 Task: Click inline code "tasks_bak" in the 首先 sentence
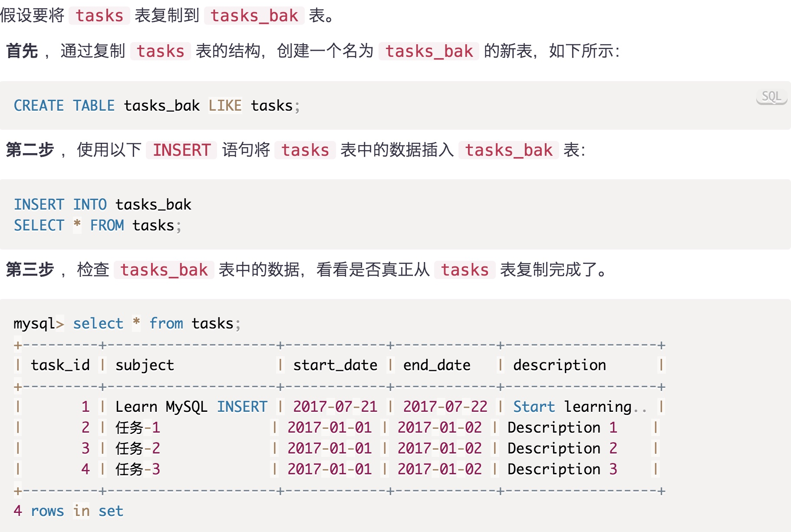(429, 51)
